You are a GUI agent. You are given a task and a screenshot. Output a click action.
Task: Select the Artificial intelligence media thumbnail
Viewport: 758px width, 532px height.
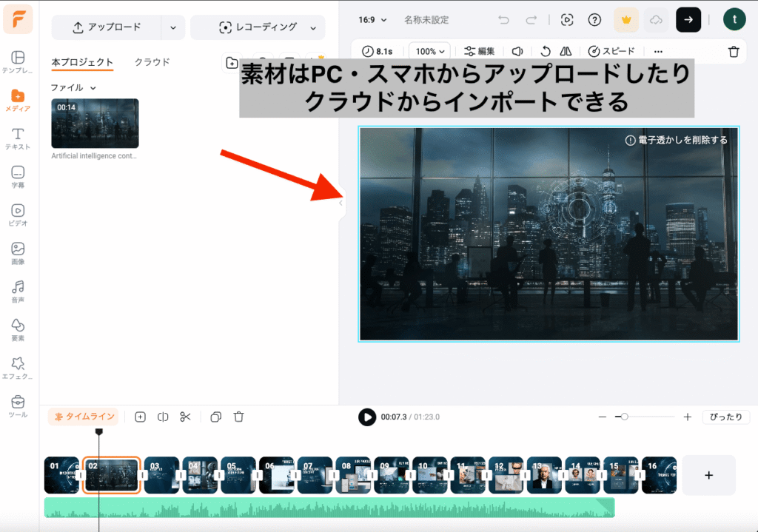pos(95,124)
